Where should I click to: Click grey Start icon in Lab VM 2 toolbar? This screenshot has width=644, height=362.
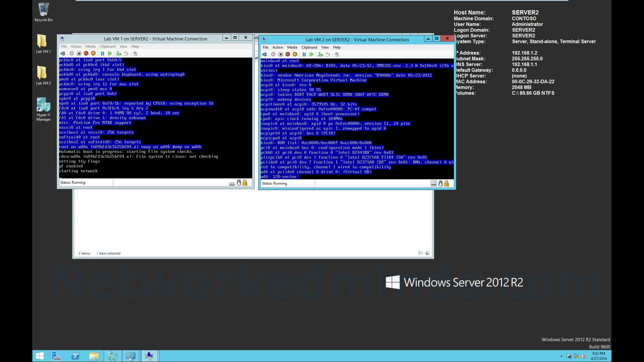click(x=273, y=54)
